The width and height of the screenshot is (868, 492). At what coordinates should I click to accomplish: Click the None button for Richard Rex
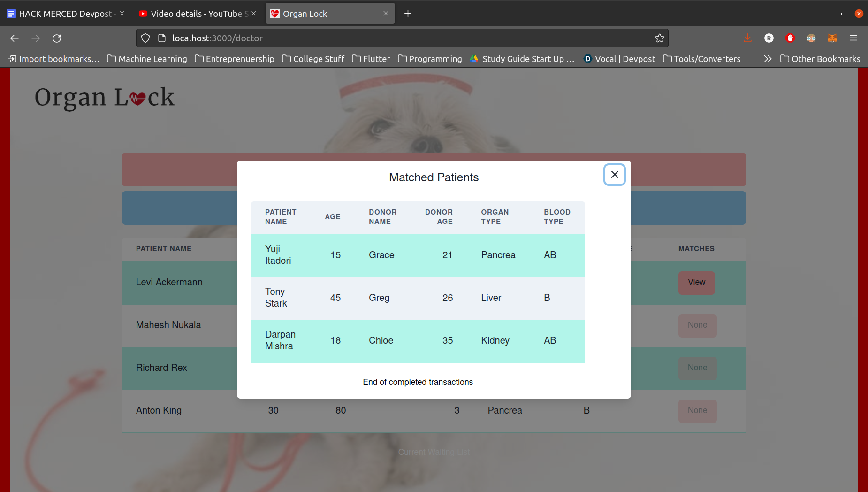697,368
